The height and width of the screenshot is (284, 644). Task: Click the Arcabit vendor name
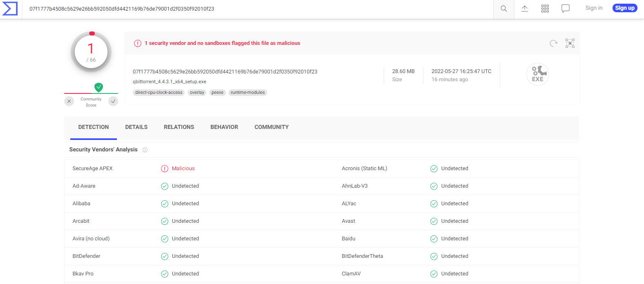point(81,221)
